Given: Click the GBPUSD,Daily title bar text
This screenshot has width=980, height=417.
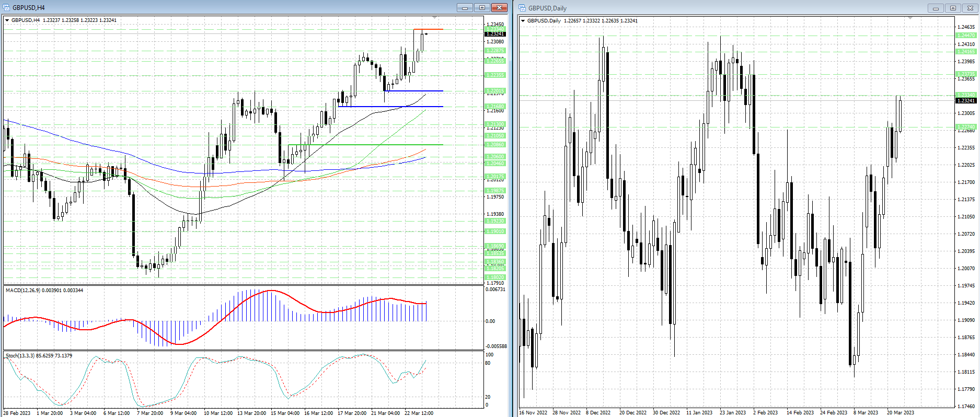Looking at the screenshot, I should [547, 8].
